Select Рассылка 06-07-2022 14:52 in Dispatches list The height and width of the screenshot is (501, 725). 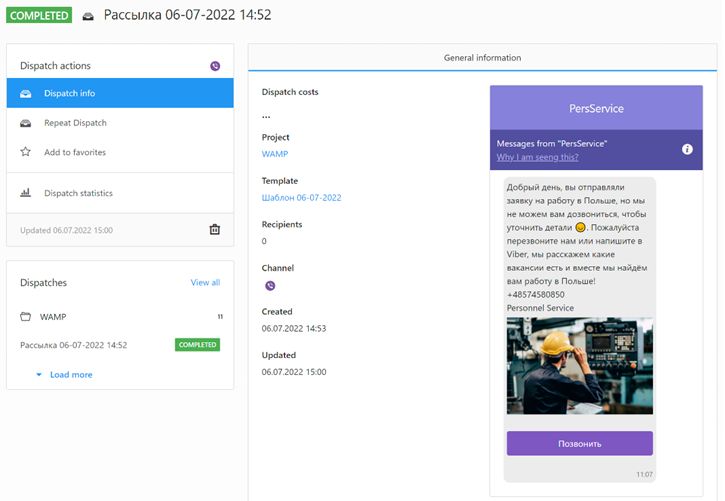(74, 345)
